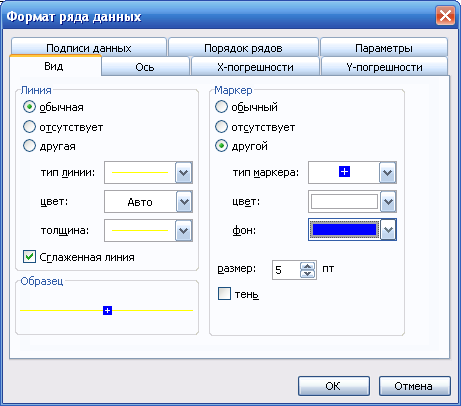Click the sample line marker in the Образец preview
The height and width of the screenshot is (406, 461).
(107, 311)
